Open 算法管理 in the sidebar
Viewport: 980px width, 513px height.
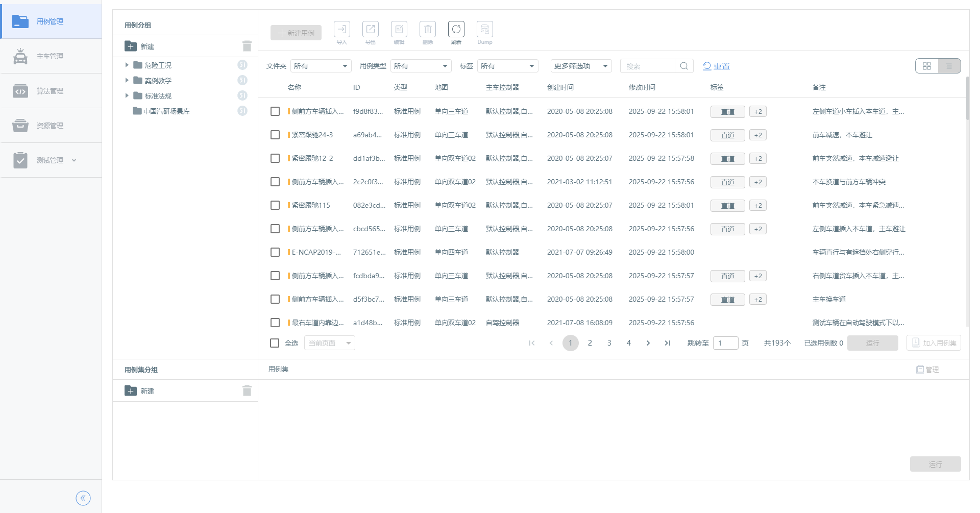tap(51, 91)
